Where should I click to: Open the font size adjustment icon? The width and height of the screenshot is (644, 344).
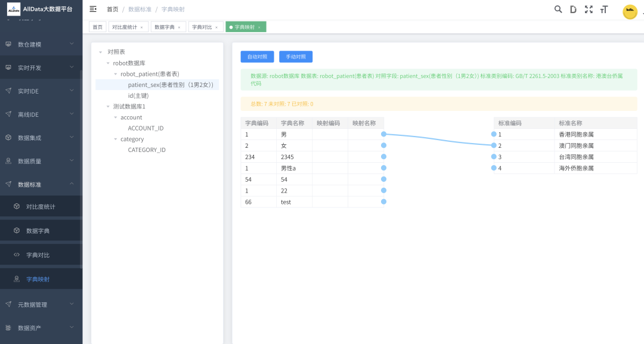(x=604, y=9)
